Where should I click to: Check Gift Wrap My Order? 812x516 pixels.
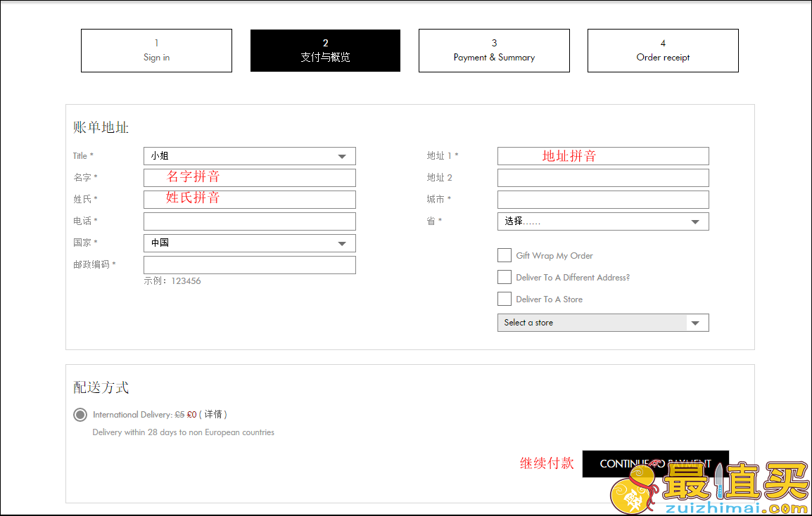coord(505,255)
